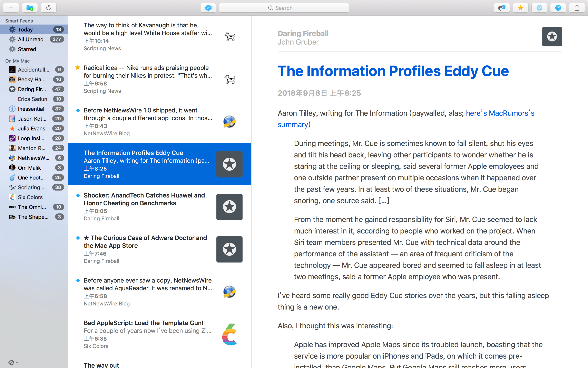
Task: Click the Search field
Action: (x=284, y=8)
